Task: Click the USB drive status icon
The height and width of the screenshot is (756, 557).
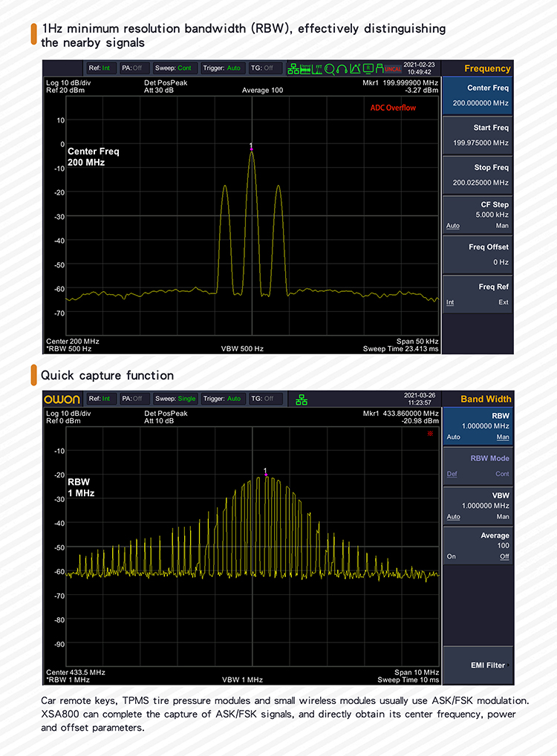Action: (x=378, y=68)
